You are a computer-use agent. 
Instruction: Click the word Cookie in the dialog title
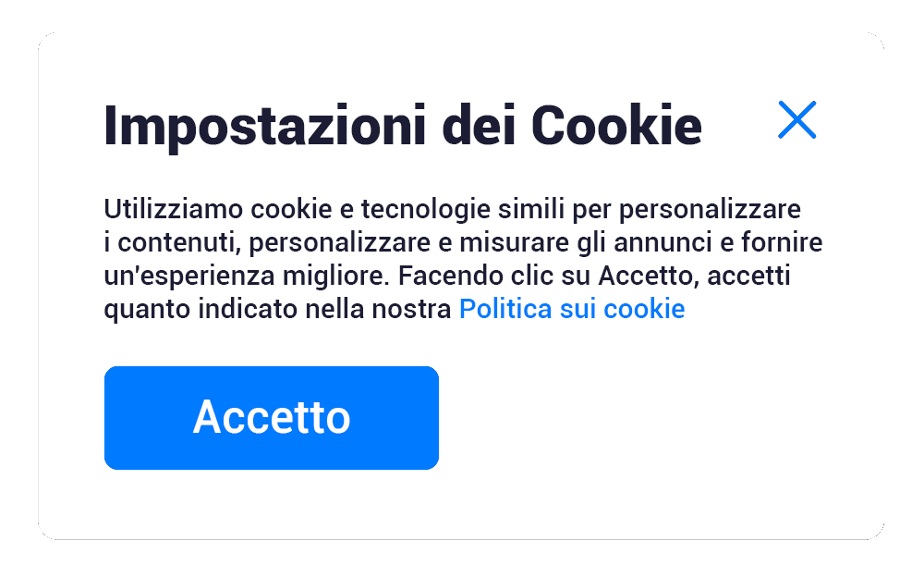[x=617, y=125]
